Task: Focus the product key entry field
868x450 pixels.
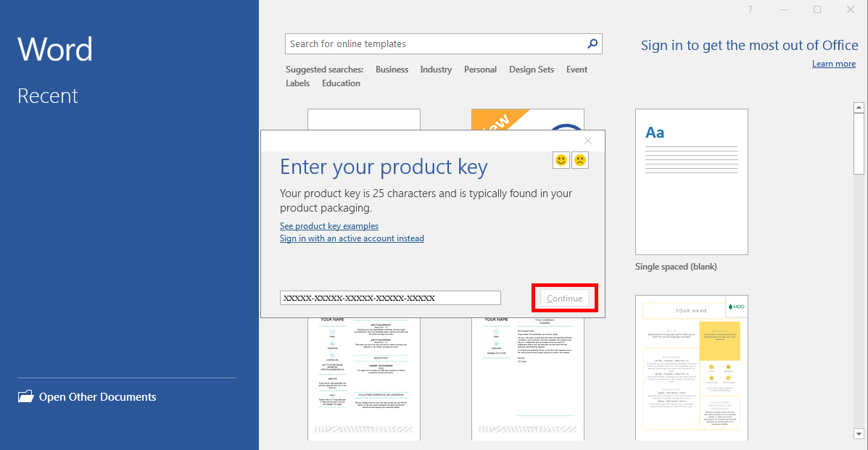Action: [390, 298]
